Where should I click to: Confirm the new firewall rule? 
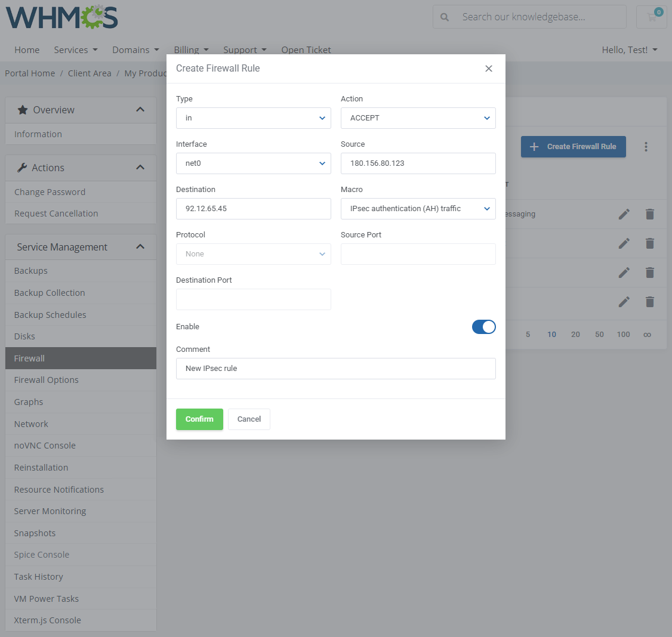coord(199,419)
